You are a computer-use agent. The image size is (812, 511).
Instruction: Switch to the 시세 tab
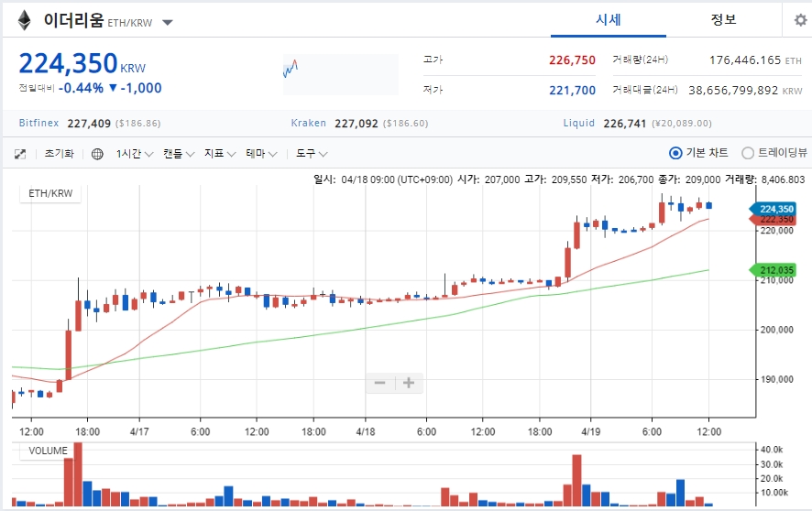coord(609,20)
